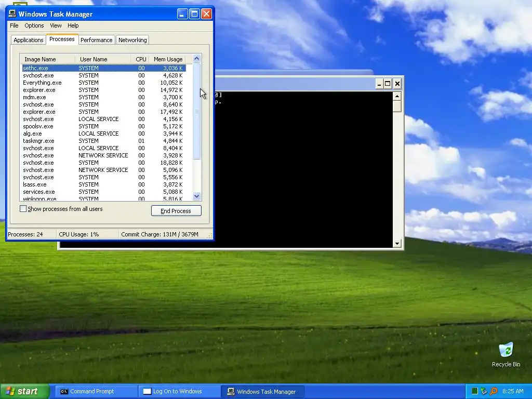Image resolution: width=532 pixels, height=399 pixels.
Task: Switch to Command Prompt in the taskbar
Action: coord(97,391)
